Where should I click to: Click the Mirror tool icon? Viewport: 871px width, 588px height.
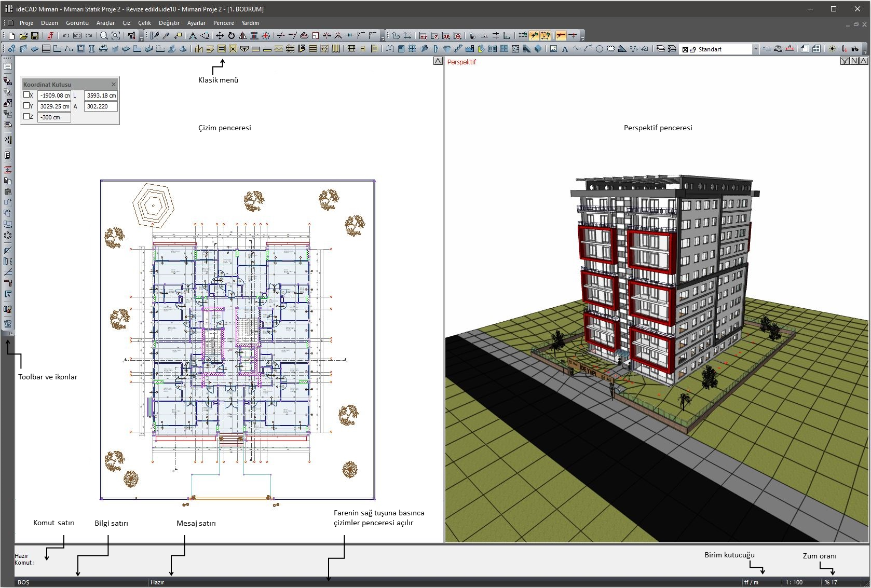pos(242,36)
